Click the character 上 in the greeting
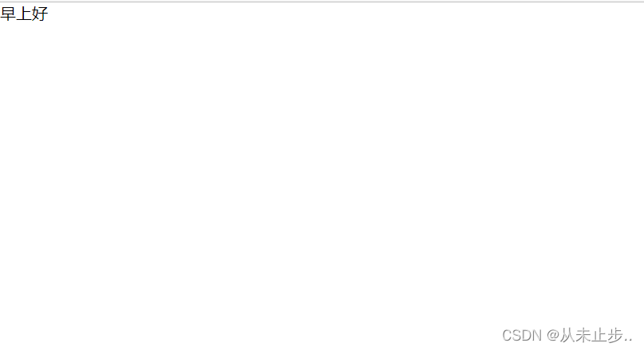Image resolution: width=644 pixels, height=351 pixels. coord(24,14)
